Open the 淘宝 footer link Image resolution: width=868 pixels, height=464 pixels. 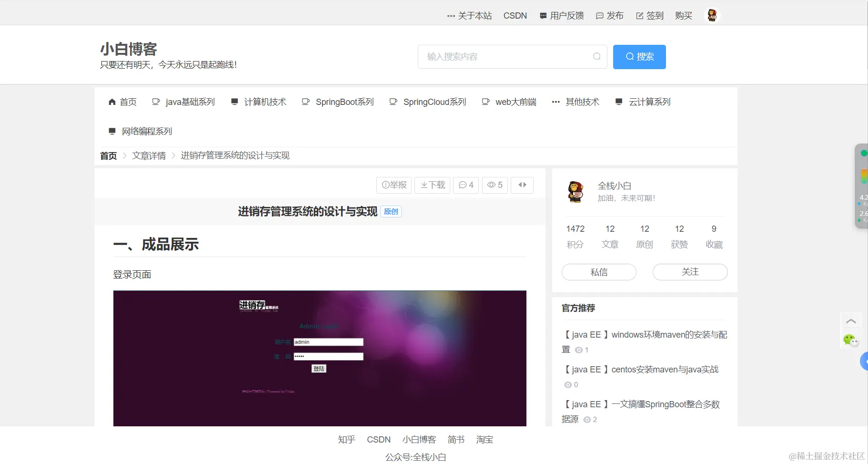484,440
